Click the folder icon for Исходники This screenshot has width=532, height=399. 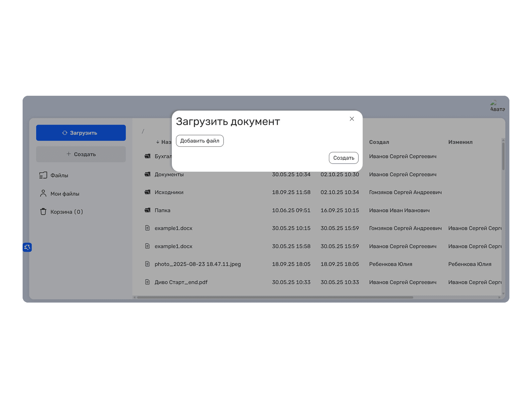point(148,192)
